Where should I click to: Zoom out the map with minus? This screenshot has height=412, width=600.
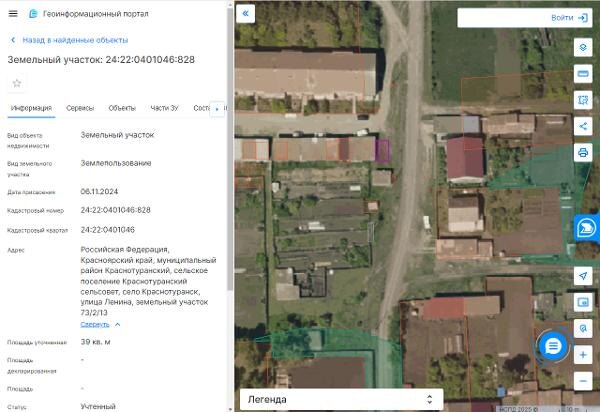[583, 381]
